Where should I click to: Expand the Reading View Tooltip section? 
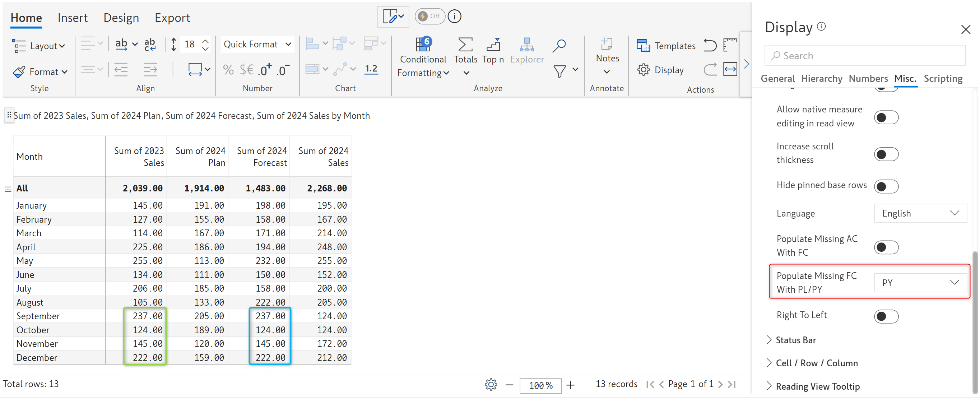click(813, 386)
